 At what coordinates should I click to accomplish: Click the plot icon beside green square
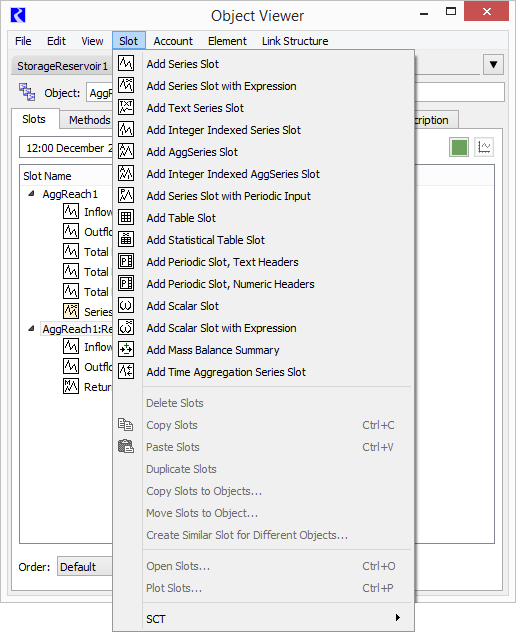coord(484,147)
